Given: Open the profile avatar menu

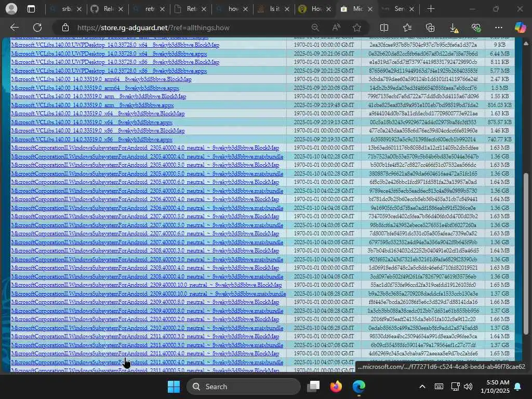Looking at the screenshot, I should (x=11, y=8).
